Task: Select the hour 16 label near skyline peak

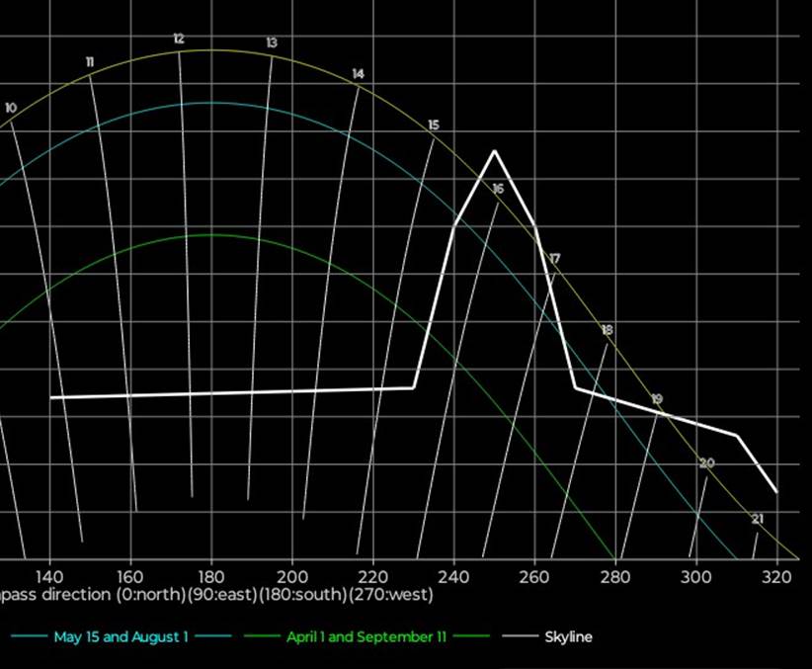Action: click(x=498, y=188)
